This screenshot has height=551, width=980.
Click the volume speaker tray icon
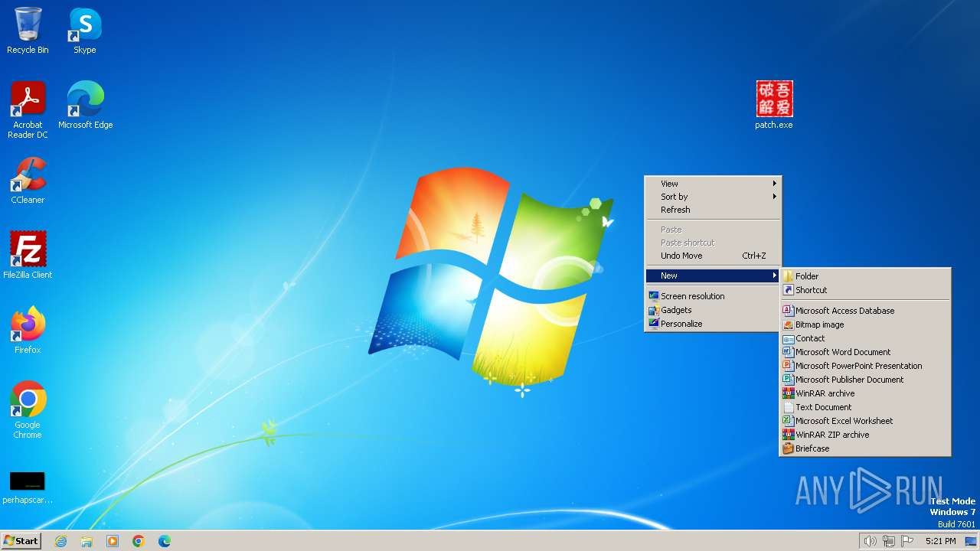pos(870,541)
